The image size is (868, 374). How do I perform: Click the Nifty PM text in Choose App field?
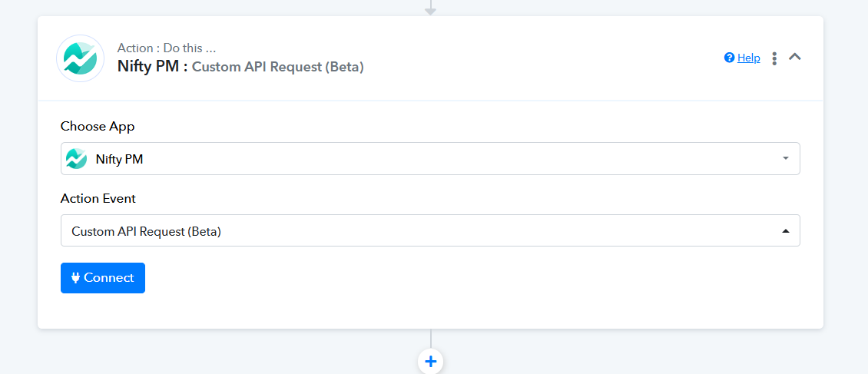pyautogui.click(x=119, y=159)
